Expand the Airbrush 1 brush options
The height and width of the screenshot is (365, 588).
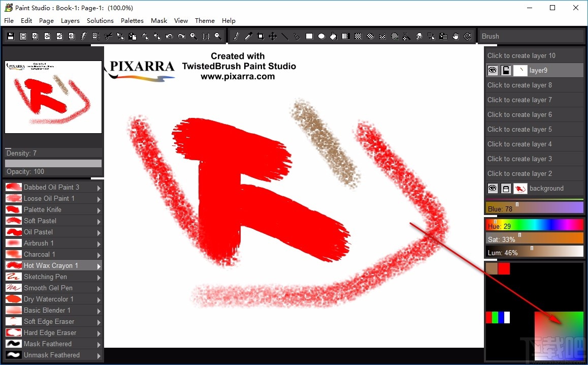coord(100,243)
